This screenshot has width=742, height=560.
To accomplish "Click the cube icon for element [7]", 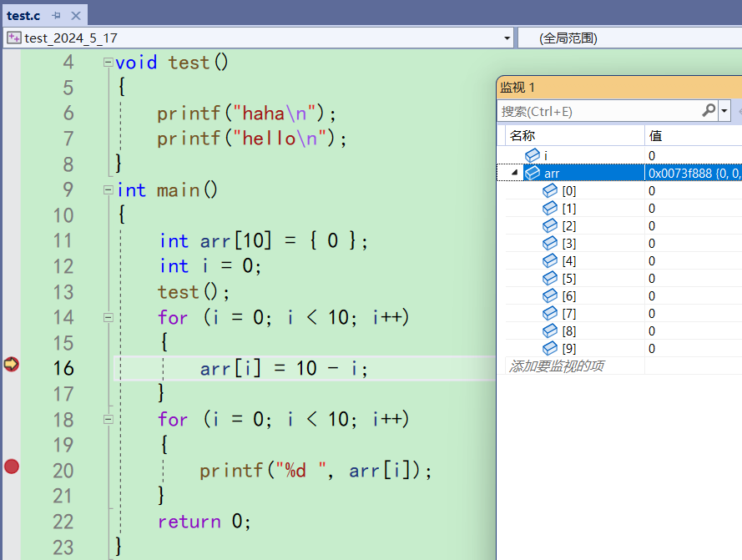I will pyautogui.click(x=550, y=313).
